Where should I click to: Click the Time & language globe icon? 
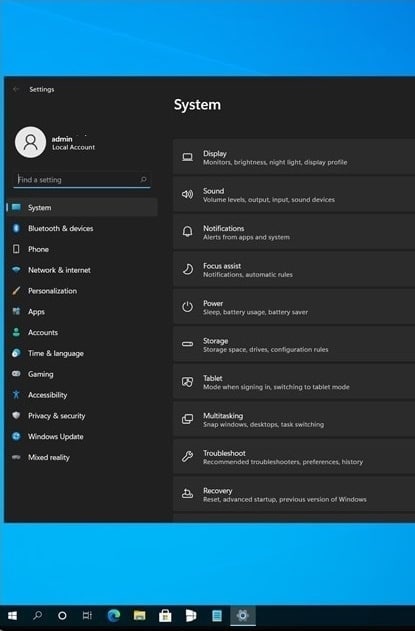pos(16,353)
